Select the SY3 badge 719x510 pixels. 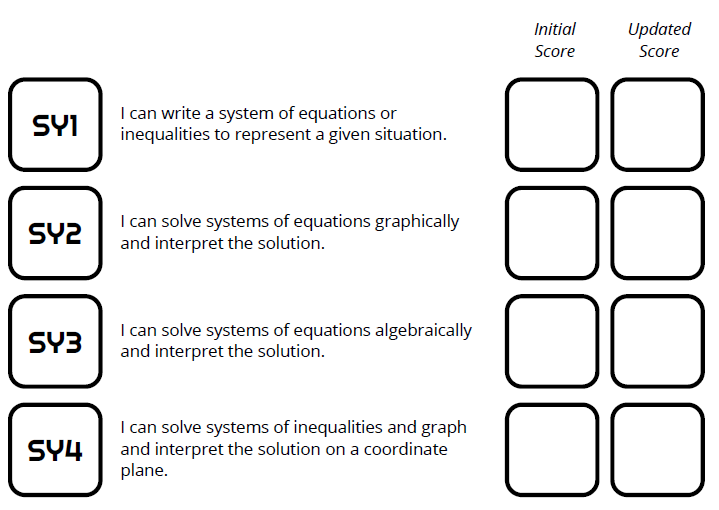pyautogui.click(x=55, y=342)
